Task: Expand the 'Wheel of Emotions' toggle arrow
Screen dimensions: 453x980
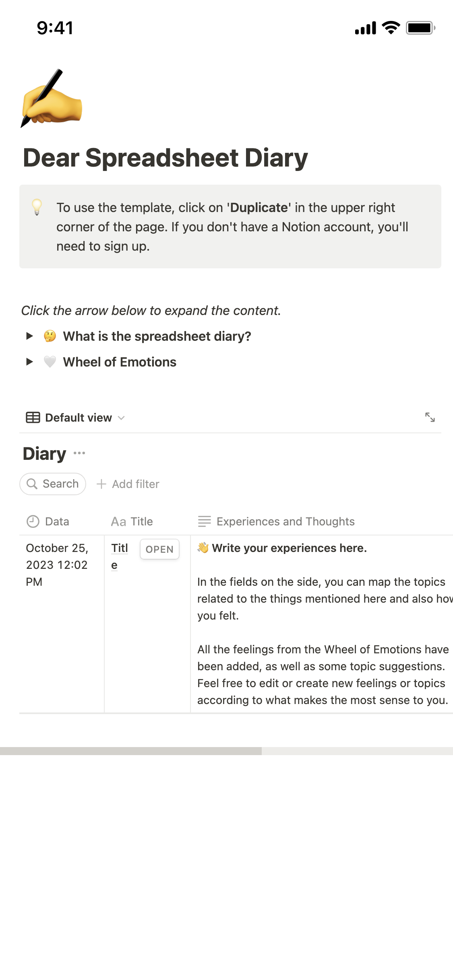Action: (x=29, y=362)
